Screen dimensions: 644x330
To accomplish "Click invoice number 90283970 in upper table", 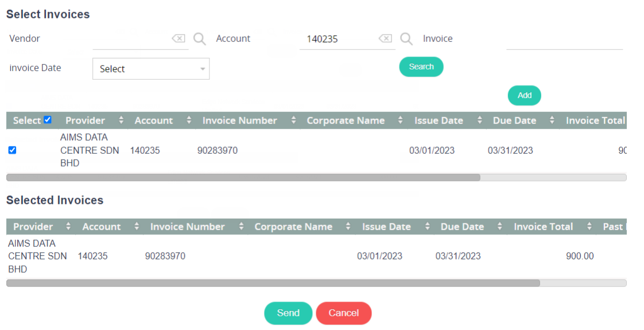I will pyautogui.click(x=218, y=150).
